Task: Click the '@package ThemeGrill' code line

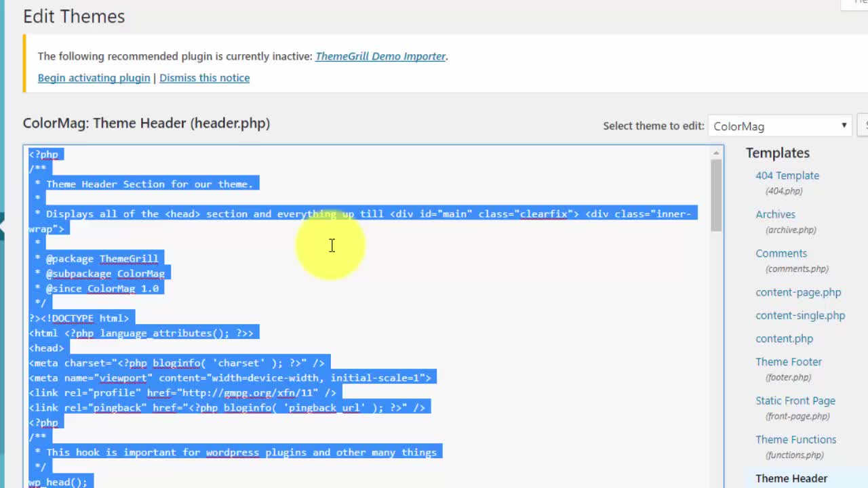Action: pyautogui.click(x=96, y=259)
